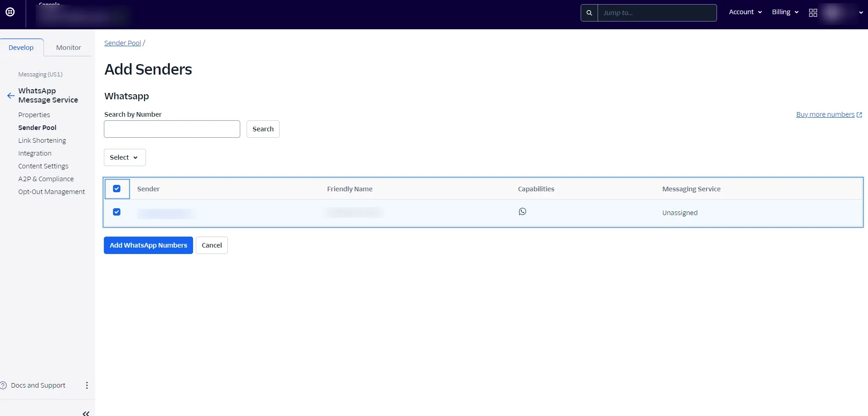
Task: Toggle the select-all checkbox in the table header
Action: tap(117, 189)
